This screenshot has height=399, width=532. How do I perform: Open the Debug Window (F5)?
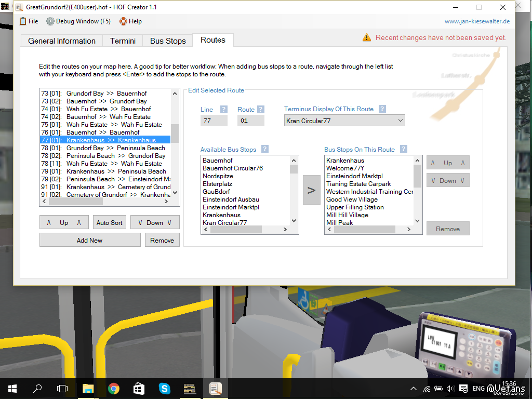pyautogui.click(x=78, y=21)
